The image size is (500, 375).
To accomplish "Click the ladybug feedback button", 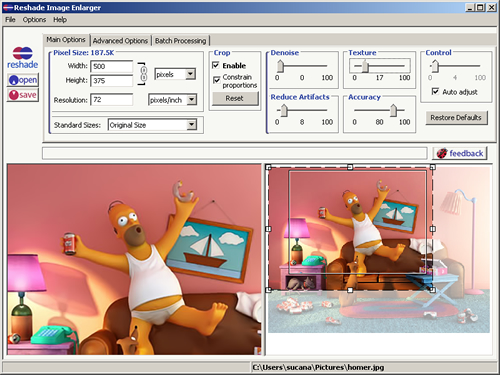I will (x=460, y=153).
